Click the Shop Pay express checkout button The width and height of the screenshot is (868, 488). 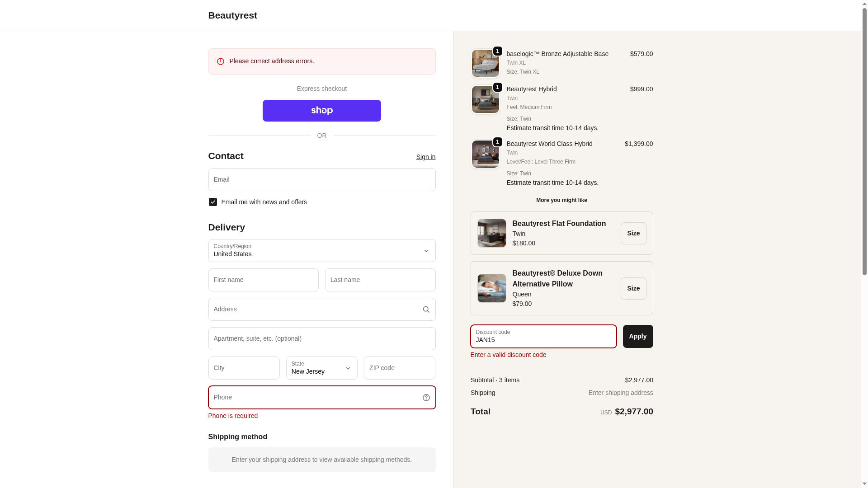[x=321, y=111]
